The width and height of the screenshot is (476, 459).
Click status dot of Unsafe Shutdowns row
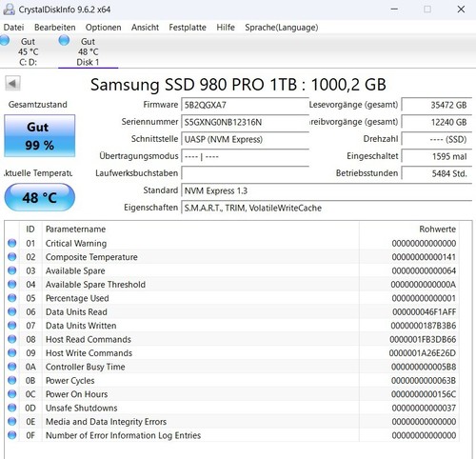[x=12, y=408]
